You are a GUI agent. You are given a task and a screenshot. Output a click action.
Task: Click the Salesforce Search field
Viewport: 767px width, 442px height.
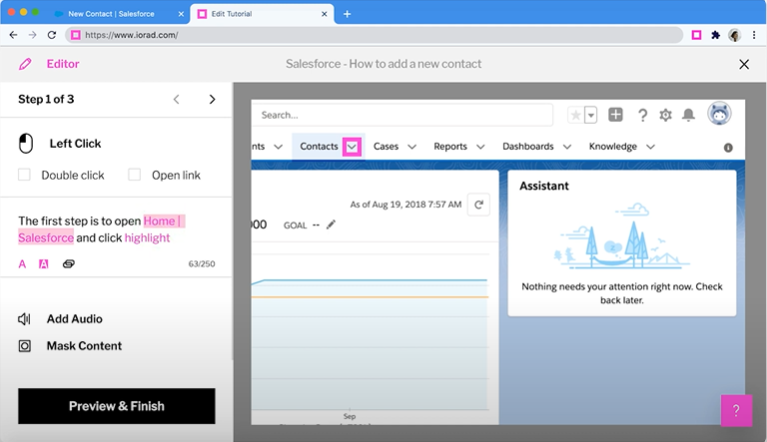click(x=402, y=115)
